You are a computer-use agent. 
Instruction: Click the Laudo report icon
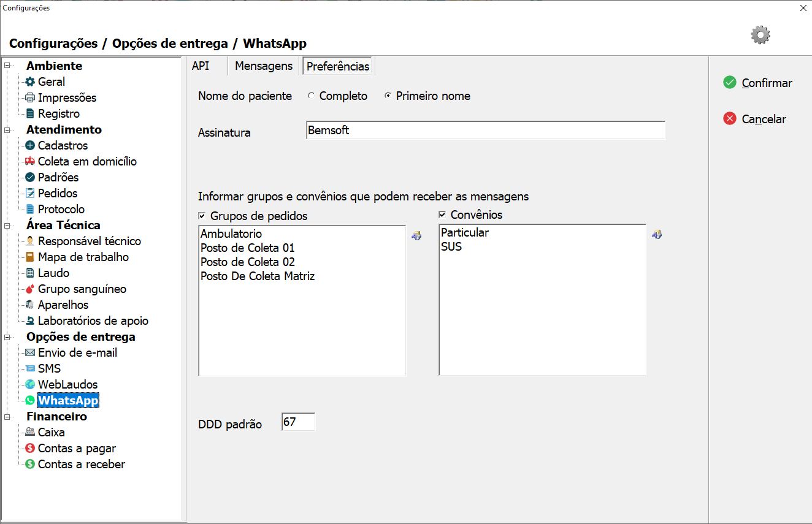[x=30, y=273]
